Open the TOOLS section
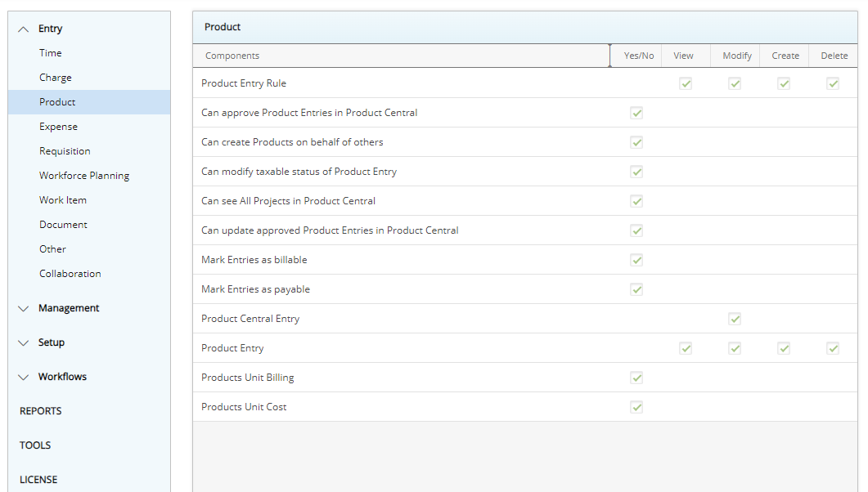The width and height of the screenshot is (868, 492). 35,445
